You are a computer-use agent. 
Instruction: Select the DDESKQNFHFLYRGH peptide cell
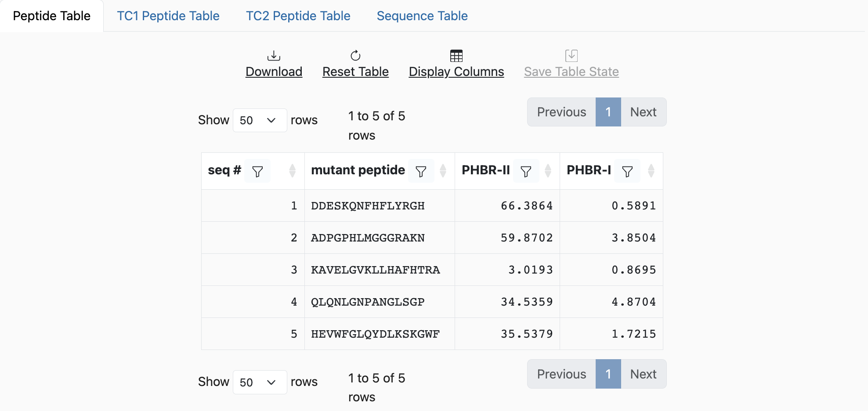coord(368,206)
